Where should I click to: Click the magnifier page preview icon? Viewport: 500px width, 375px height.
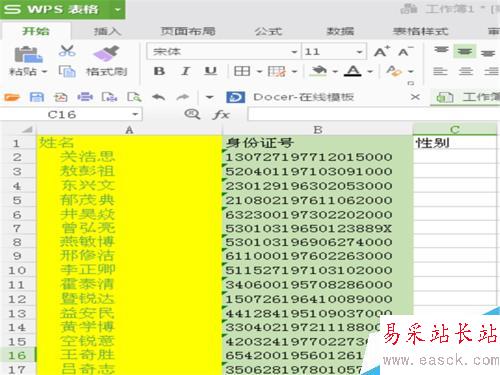point(134,97)
